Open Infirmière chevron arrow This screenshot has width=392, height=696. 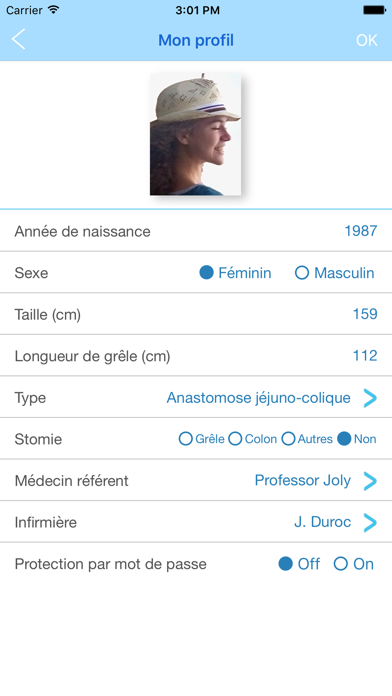click(370, 522)
